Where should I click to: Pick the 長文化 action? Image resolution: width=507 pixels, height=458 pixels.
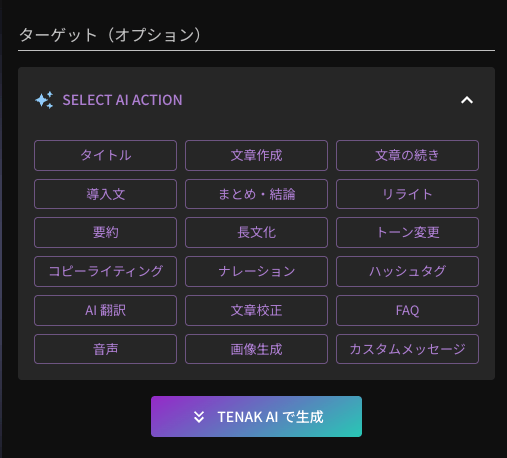[256, 232]
